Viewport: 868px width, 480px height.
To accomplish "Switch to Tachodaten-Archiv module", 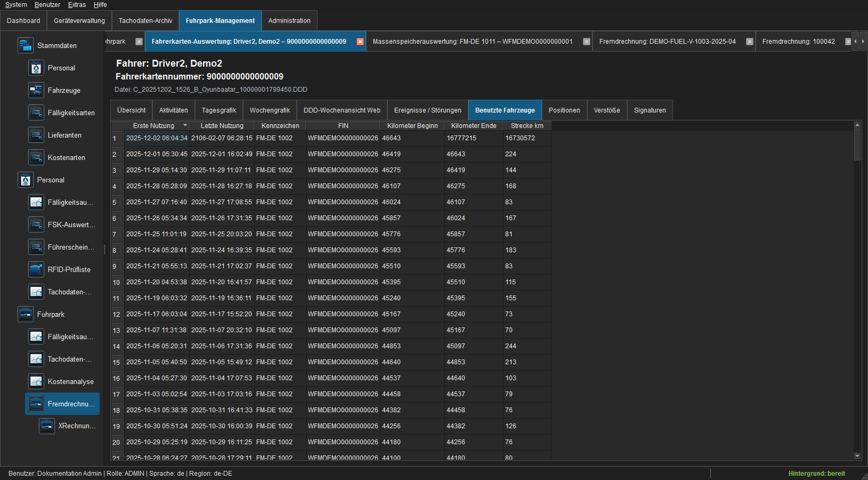I will pos(145,21).
